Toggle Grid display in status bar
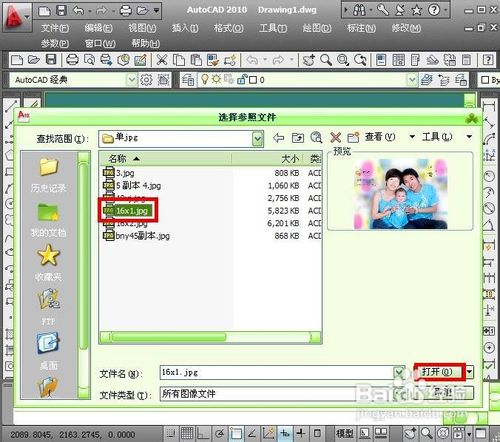The image size is (500, 442). pos(187,433)
